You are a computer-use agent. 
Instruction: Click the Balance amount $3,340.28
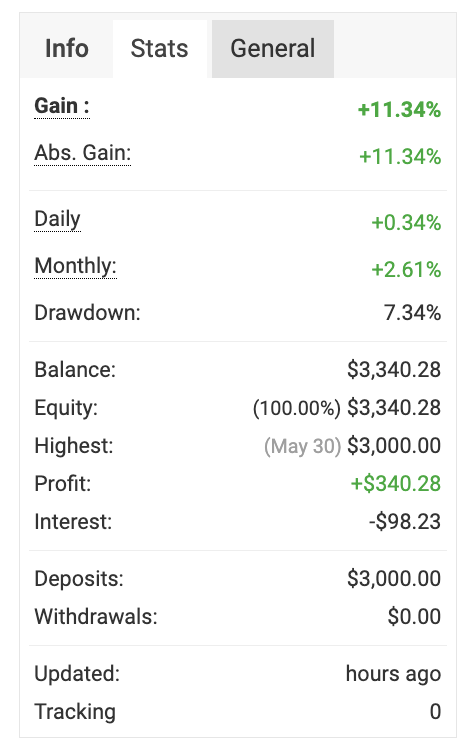(394, 370)
